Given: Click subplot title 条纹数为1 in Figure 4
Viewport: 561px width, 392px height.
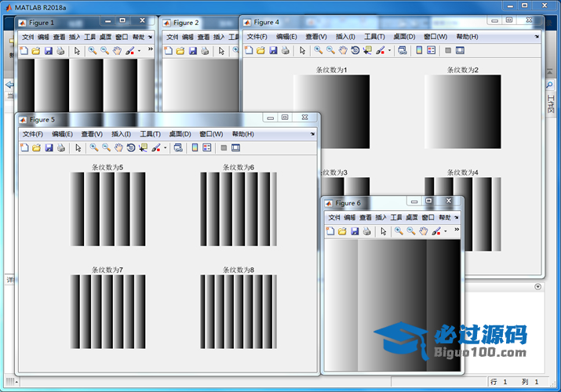Looking at the screenshot, I should [x=331, y=70].
